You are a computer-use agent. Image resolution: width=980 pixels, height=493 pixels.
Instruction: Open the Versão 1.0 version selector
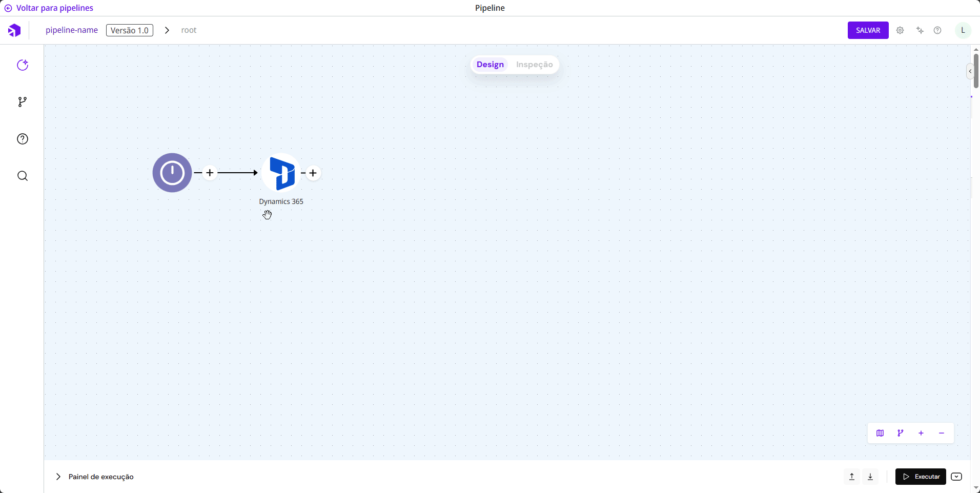130,30
